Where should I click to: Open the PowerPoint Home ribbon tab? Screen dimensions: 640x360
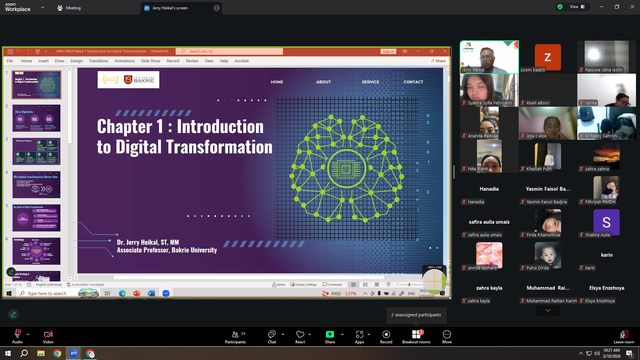pyautogui.click(x=26, y=61)
